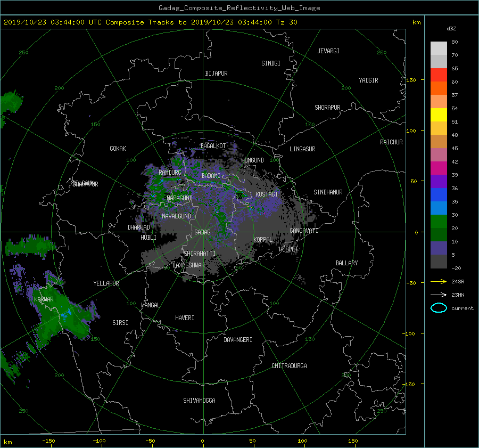The width and height of the screenshot is (479, 448).
Task: Select the bright green 20-30 dBZ swatch
Action: coord(439,221)
